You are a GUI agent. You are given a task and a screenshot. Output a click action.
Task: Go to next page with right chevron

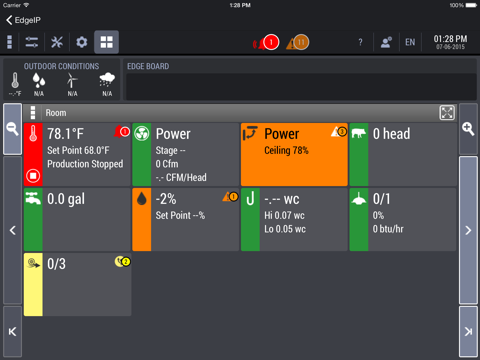coord(468,230)
